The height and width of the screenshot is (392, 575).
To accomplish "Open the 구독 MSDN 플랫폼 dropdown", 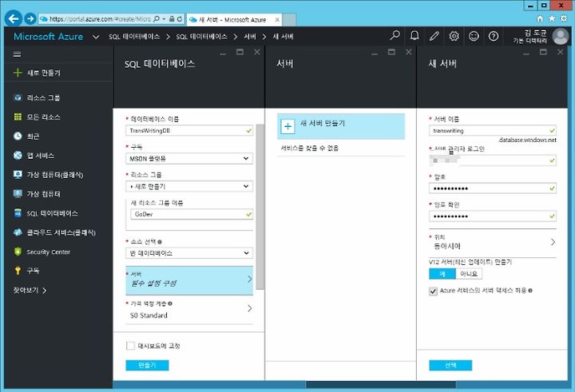I will [189, 158].
